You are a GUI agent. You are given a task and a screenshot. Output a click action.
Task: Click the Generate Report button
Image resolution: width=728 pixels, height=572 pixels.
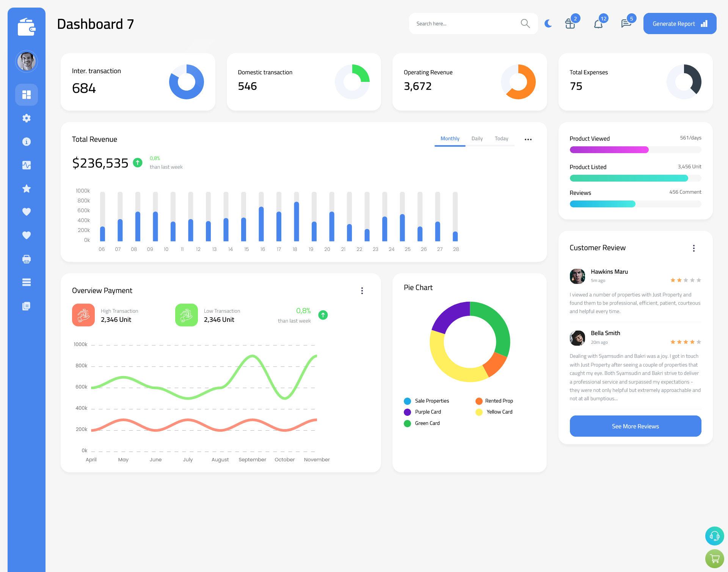pyautogui.click(x=679, y=23)
